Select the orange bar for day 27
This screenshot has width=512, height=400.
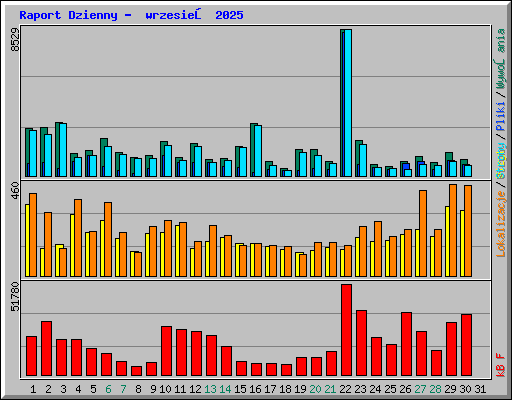(423, 233)
